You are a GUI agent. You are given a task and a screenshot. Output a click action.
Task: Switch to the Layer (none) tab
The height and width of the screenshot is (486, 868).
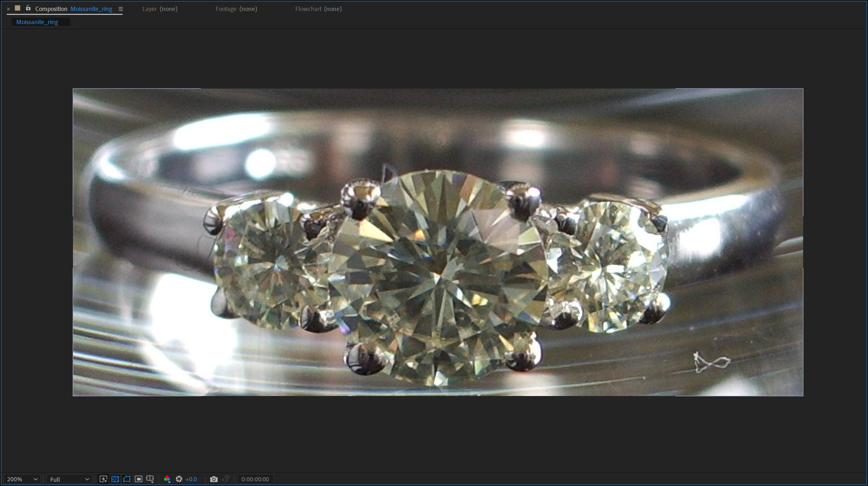click(160, 9)
